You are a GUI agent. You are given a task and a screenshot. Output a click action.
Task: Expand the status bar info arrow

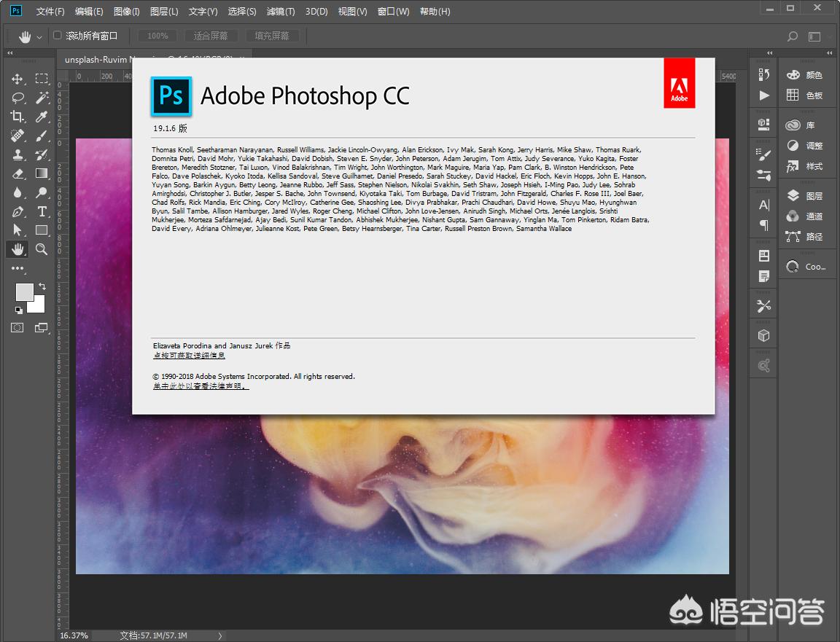click(x=219, y=635)
